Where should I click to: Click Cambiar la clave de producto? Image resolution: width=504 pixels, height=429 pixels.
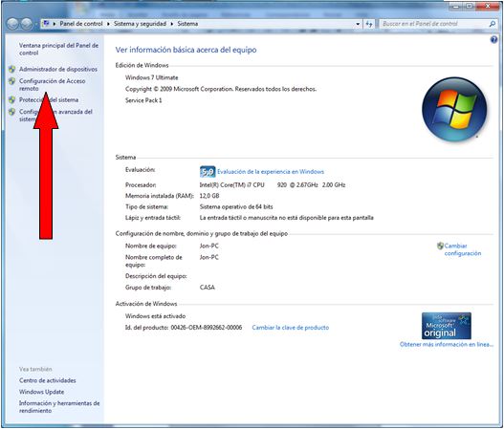[x=290, y=328]
